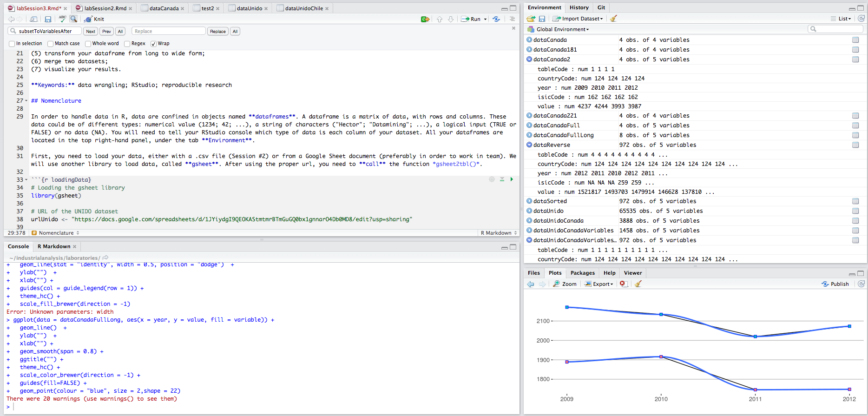Open the Global Environment dropdown
This screenshot has height=416, width=868.
tap(558, 29)
